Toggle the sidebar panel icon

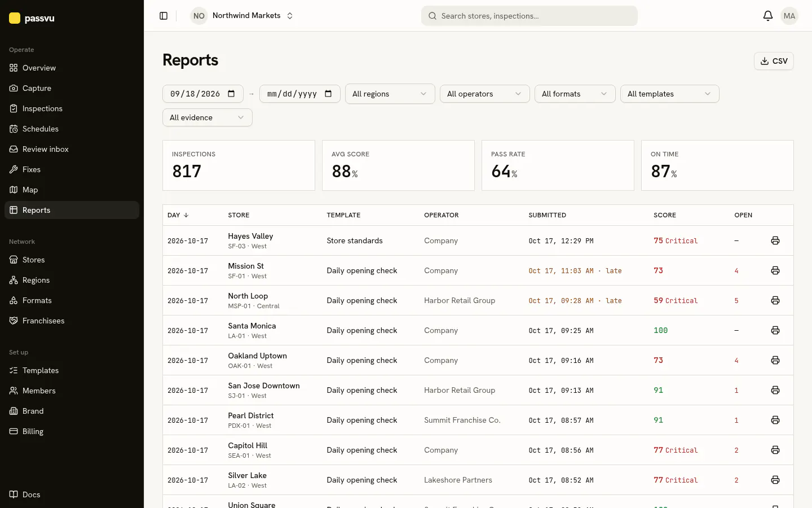point(164,16)
